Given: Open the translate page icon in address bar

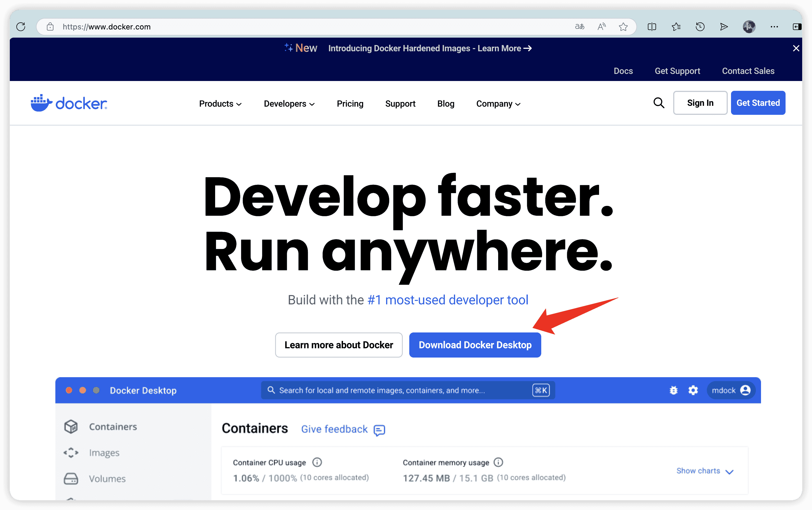Looking at the screenshot, I should pos(580,27).
